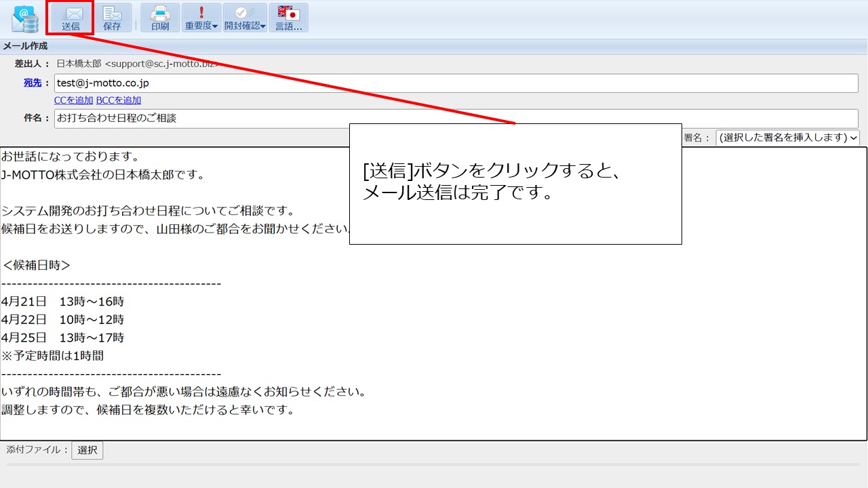Focus the 宛先 recipient address field

tap(456, 83)
